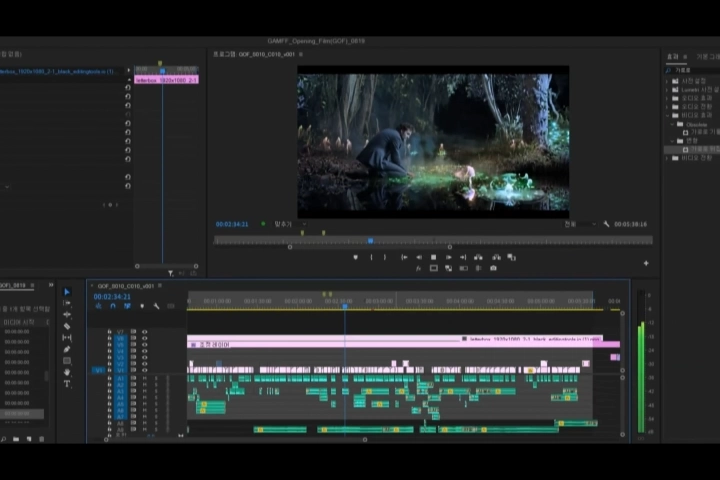Image resolution: width=720 pixels, height=480 pixels.
Task: Mark Out point in Program Monitor
Action: point(385,257)
